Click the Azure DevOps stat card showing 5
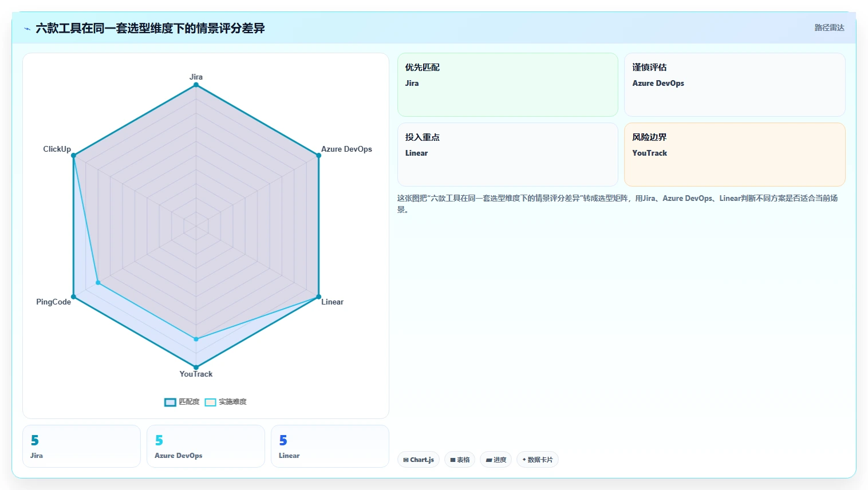The height and width of the screenshot is (490, 868). pos(206,446)
